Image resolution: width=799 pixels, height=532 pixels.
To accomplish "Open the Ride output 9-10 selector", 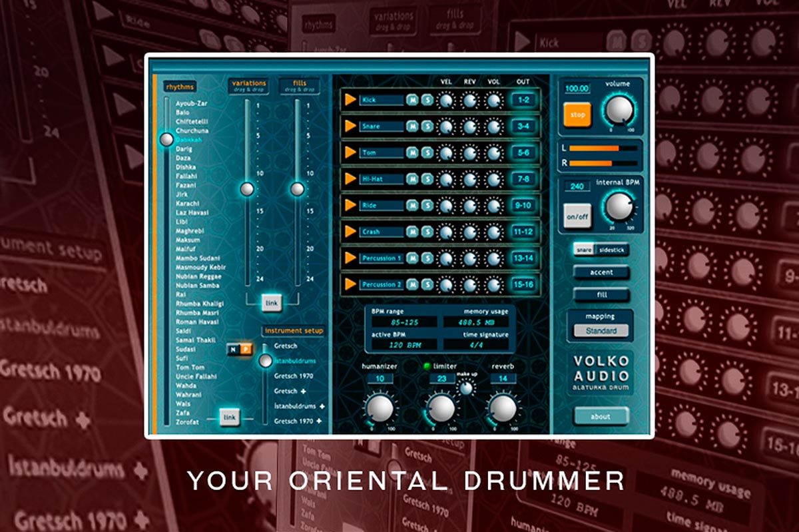I will (523, 206).
